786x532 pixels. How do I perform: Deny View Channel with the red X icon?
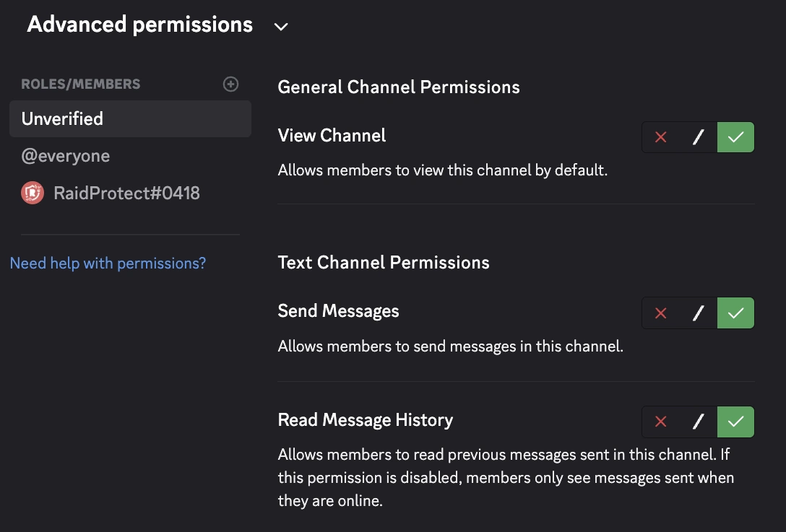coord(661,136)
